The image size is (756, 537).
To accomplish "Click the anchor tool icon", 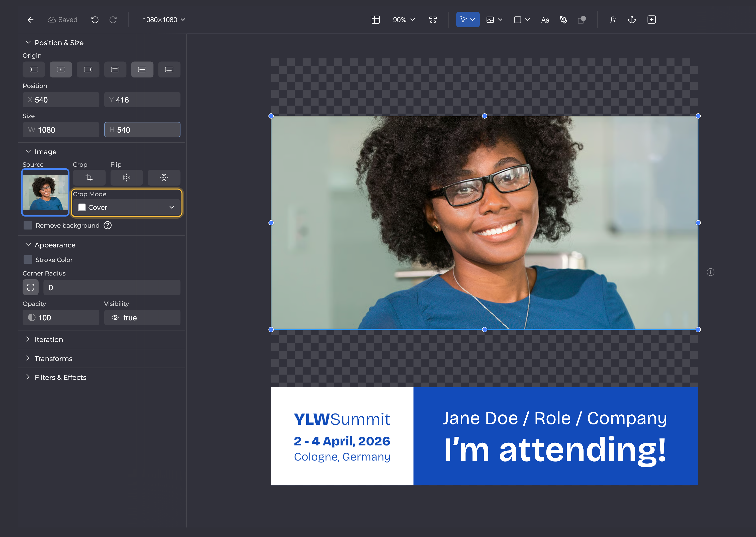I will [x=632, y=20].
